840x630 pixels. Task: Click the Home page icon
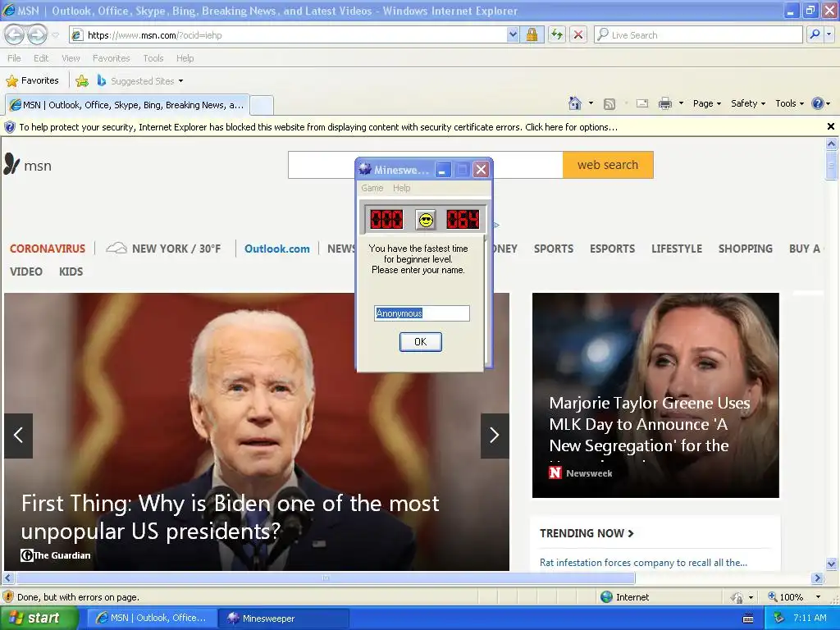tap(575, 103)
